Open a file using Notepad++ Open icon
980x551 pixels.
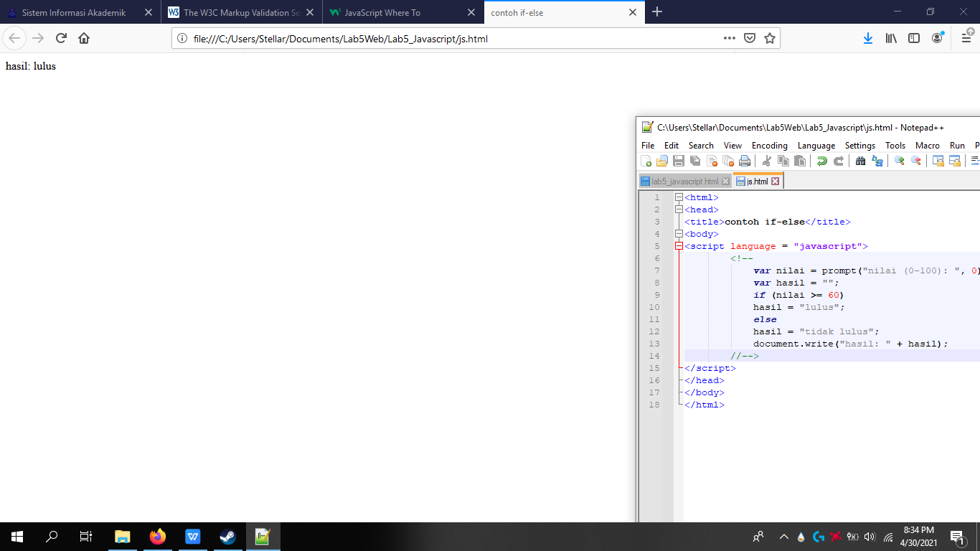pyautogui.click(x=661, y=160)
